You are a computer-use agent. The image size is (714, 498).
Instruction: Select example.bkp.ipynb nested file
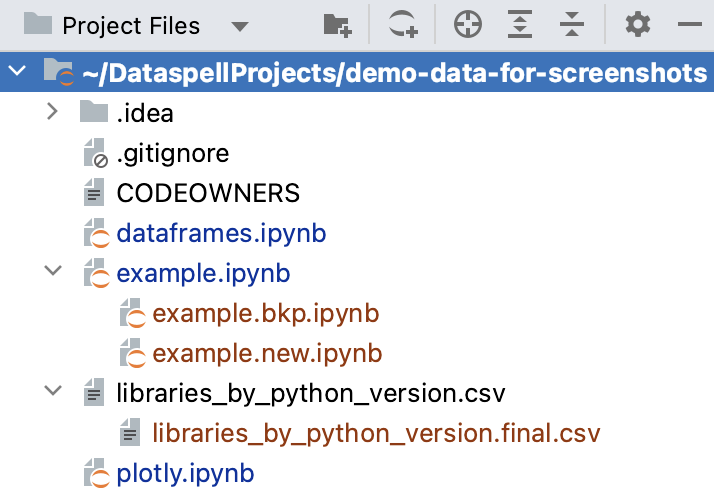266,314
